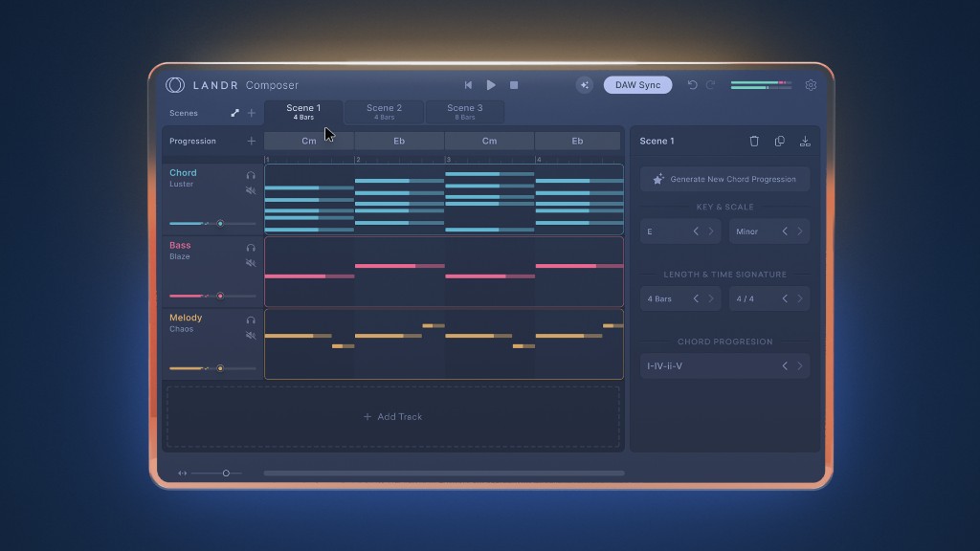Click the DAW Sync button
The width and height of the screenshot is (980, 551).
tap(637, 85)
